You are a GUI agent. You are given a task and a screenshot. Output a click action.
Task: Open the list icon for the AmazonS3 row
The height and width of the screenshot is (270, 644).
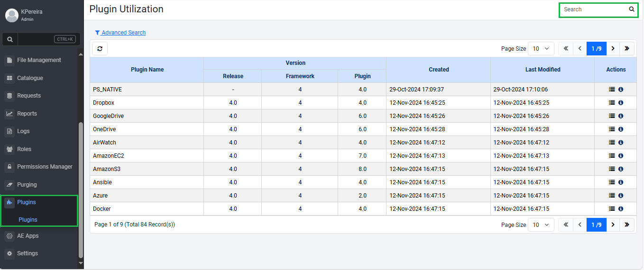pyautogui.click(x=612, y=169)
